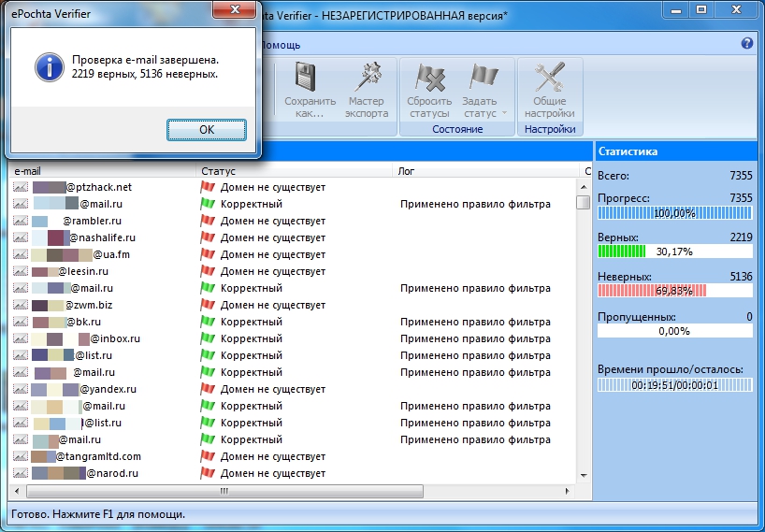Click the elapsed time 00:19:51 bar
Screen dimensions: 765x532
[674, 385]
